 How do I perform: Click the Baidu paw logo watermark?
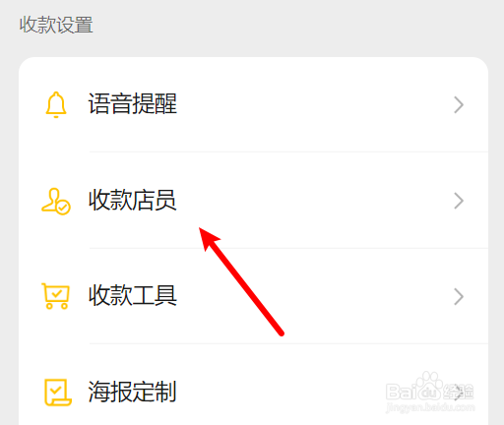coord(429,385)
